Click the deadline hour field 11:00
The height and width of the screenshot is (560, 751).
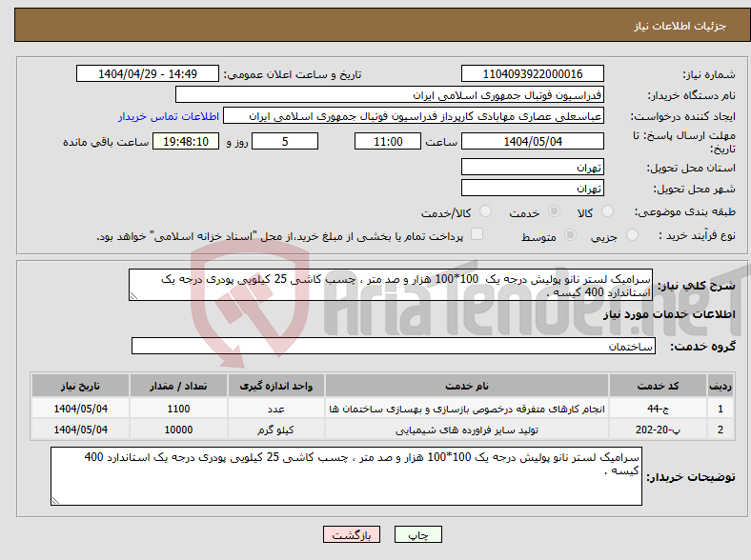coord(388,141)
